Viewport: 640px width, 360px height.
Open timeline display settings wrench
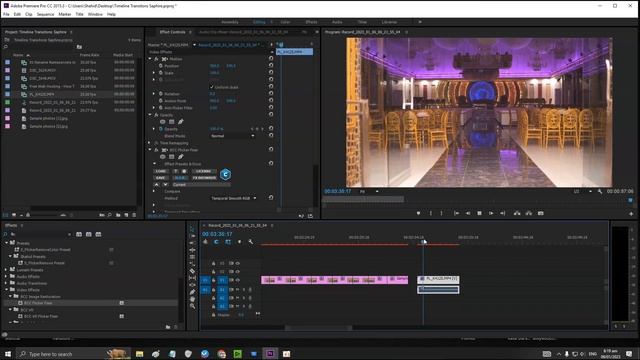tap(251, 242)
